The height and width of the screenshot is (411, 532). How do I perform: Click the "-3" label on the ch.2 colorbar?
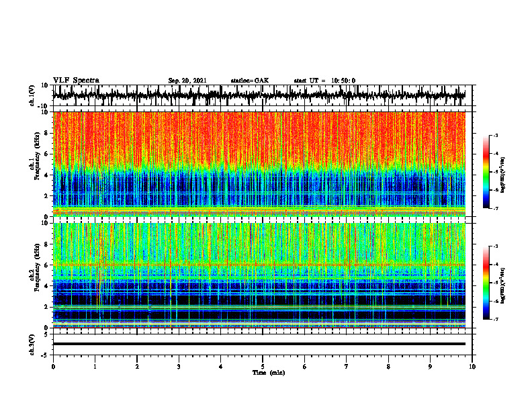click(495, 246)
